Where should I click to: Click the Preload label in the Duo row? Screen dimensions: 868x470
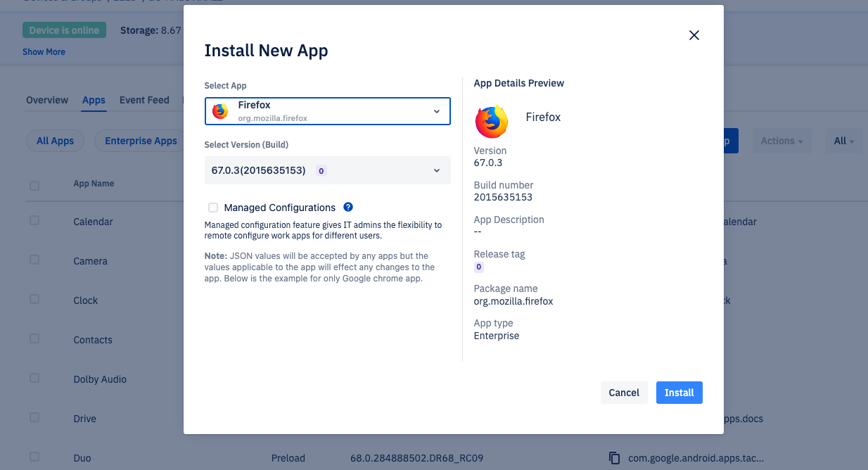coord(288,458)
